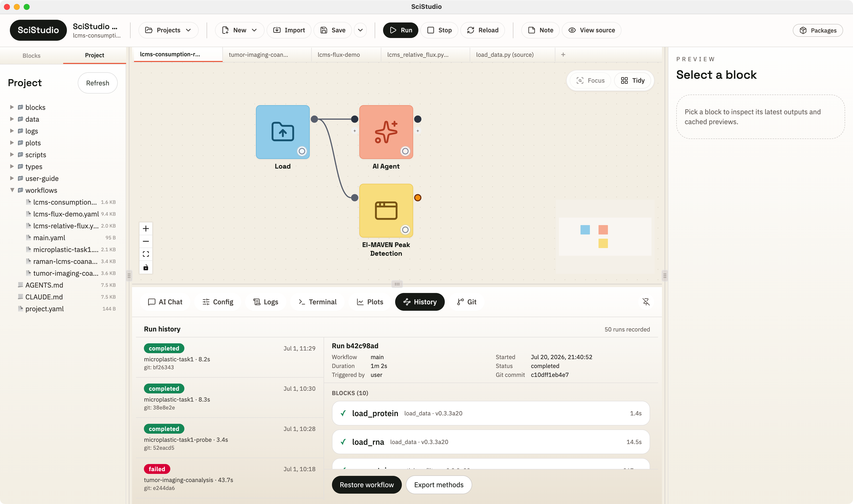This screenshot has width=853, height=504.
Task: Open the Config panel
Action: pos(218,302)
